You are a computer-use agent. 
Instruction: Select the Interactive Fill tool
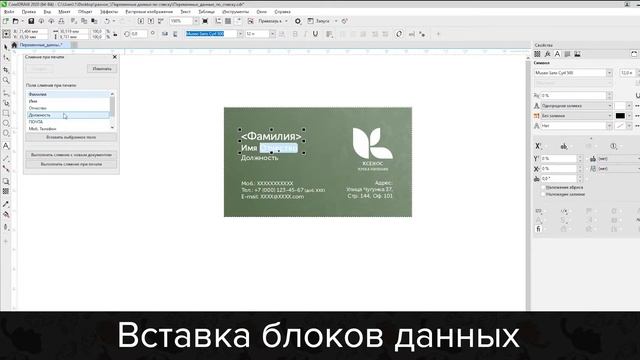[6, 215]
